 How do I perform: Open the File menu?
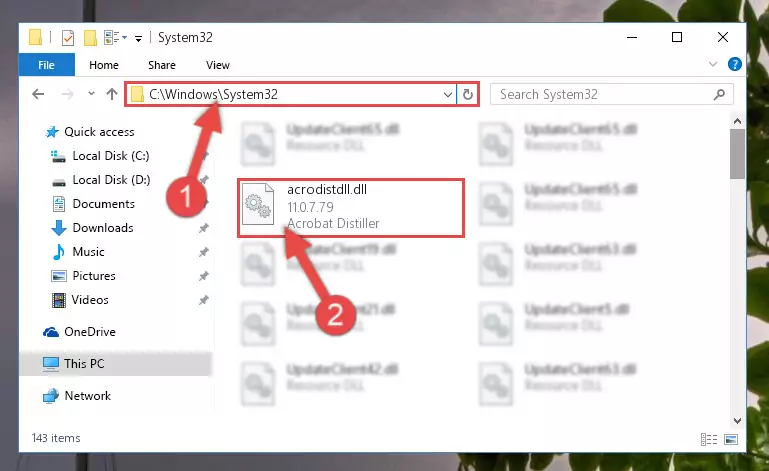tap(47, 65)
